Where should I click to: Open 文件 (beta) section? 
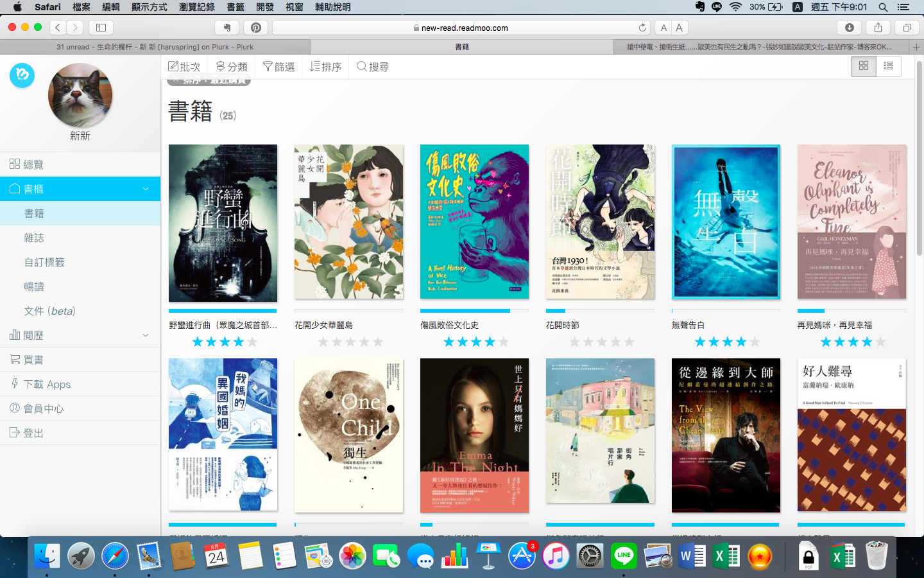pyautogui.click(x=80, y=311)
